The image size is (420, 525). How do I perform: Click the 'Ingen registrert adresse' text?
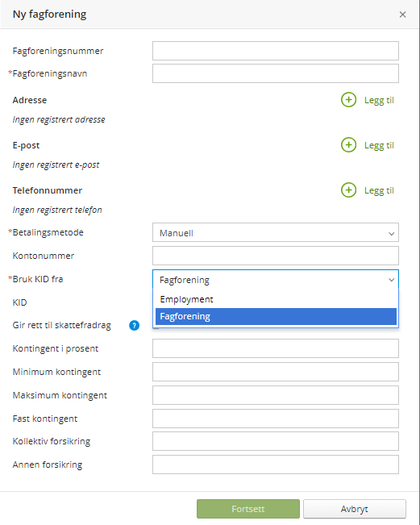[59, 119]
